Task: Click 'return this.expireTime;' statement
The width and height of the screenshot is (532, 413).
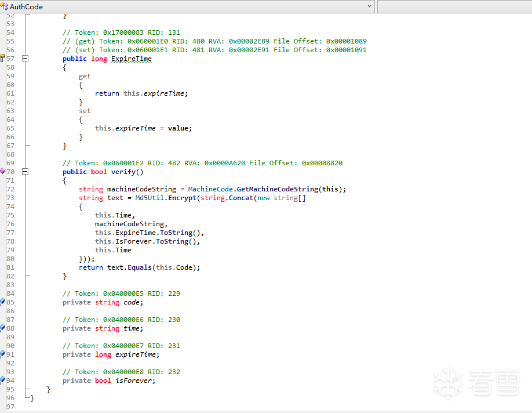Action: (141, 93)
